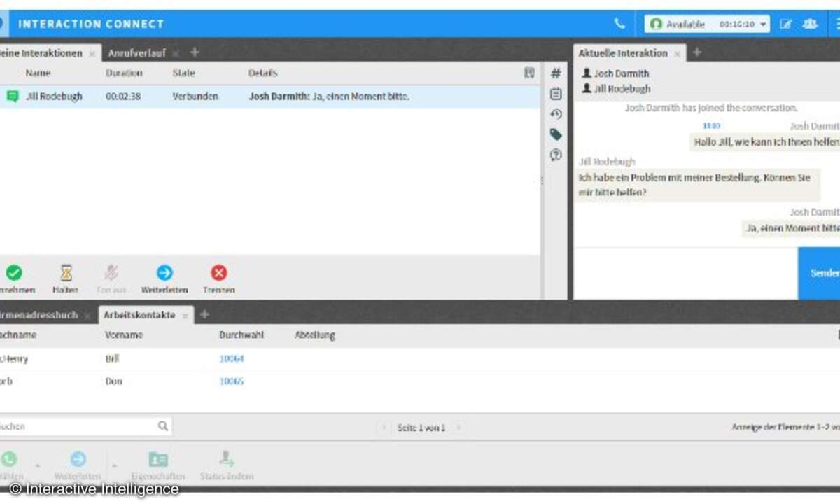Sort contacts by Vorname column
Image resolution: width=840 pixels, height=504 pixels.
click(x=124, y=335)
